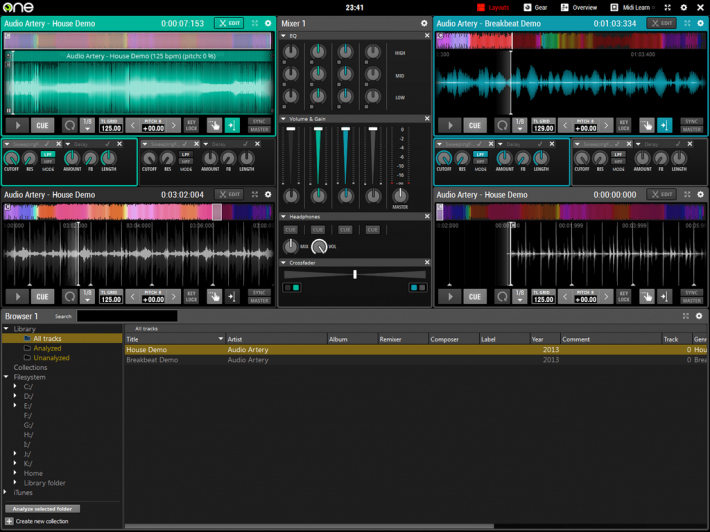The height and width of the screenshot is (532, 710).
Task: Click snap-to-marker icon on deck at 0:00:07:153
Action: (232, 125)
